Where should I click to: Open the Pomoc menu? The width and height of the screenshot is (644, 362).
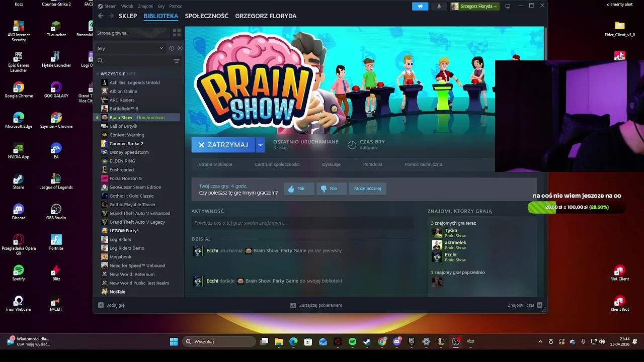coord(176,6)
